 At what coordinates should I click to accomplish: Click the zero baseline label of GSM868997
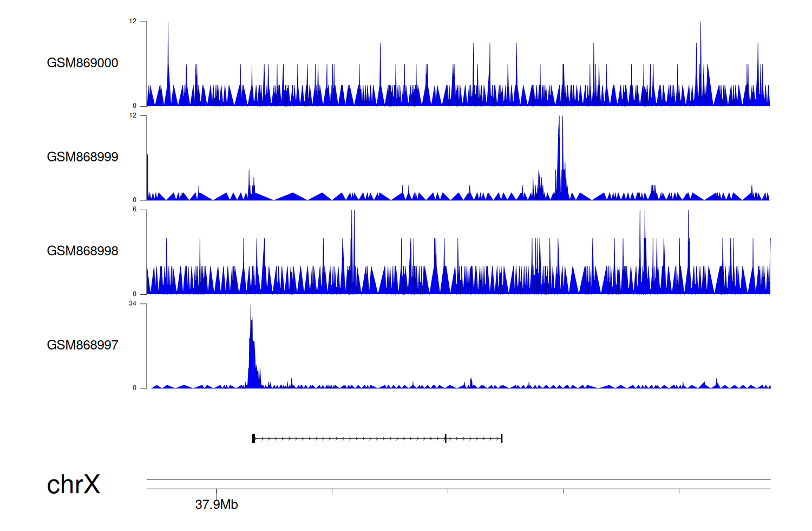pyautogui.click(x=135, y=388)
